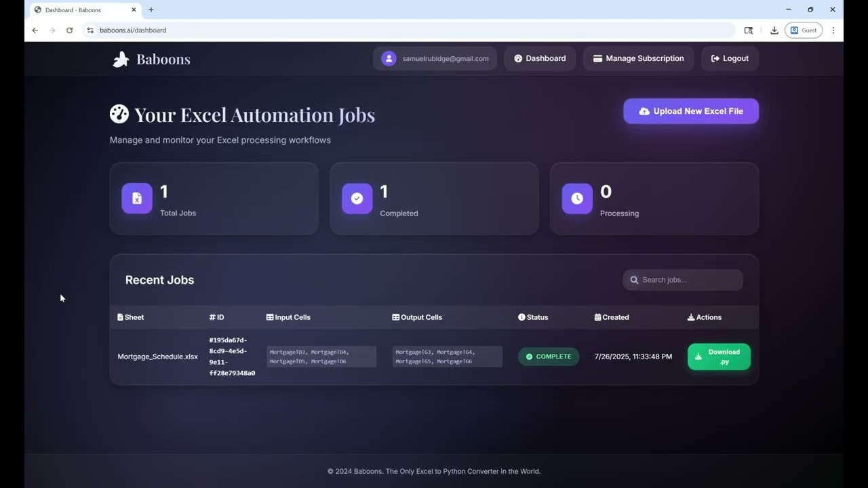This screenshot has width=868, height=488.
Task: Click the Input Cells column header
Action: point(288,317)
